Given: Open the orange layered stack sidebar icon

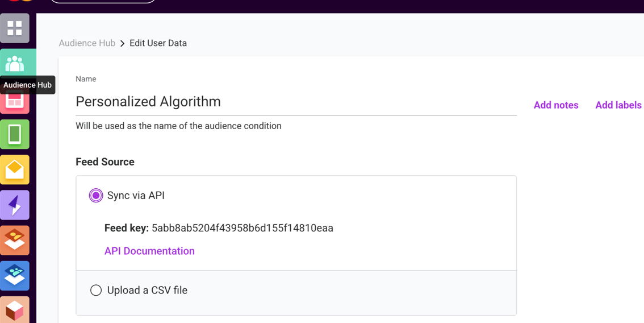Looking at the screenshot, I should pyautogui.click(x=15, y=241).
